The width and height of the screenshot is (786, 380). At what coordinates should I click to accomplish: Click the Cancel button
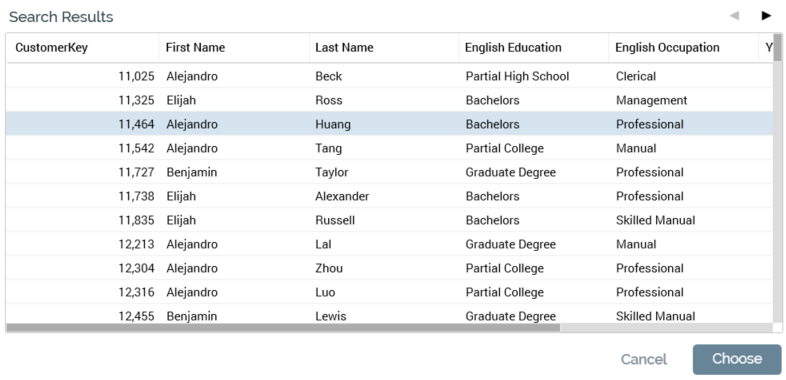point(644,359)
